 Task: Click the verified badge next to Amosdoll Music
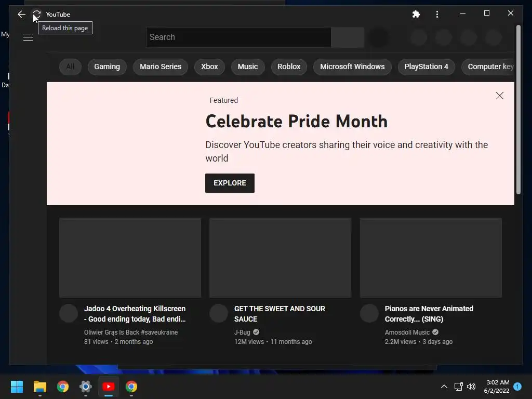[435, 332]
